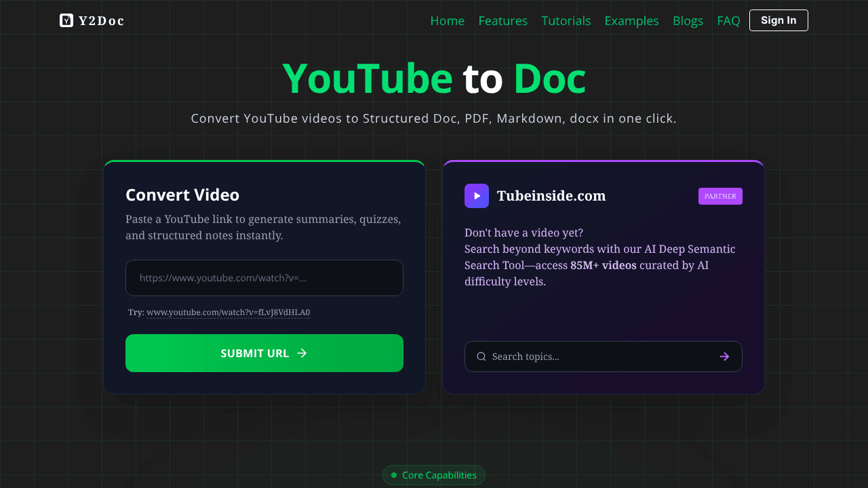Click the "85M+ videos" bold text
Viewport: 868px width, 488px height.
pyautogui.click(x=604, y=266)
